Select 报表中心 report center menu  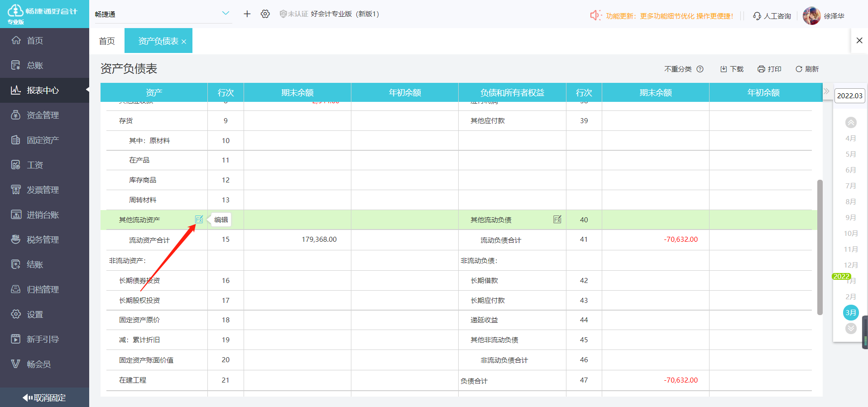pyautogui.click(x=44, y=90)
